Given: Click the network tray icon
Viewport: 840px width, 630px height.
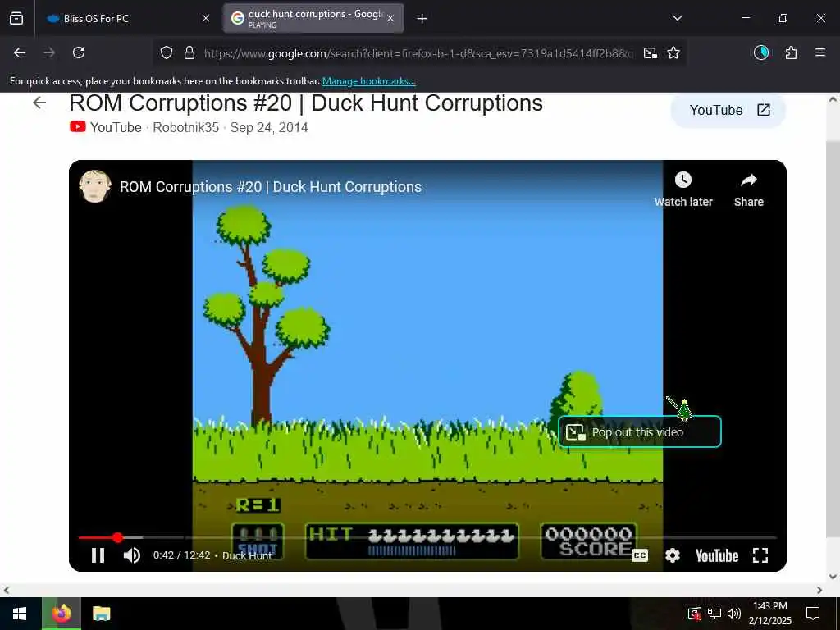Looking at the screenshot, I should [714, 614].
